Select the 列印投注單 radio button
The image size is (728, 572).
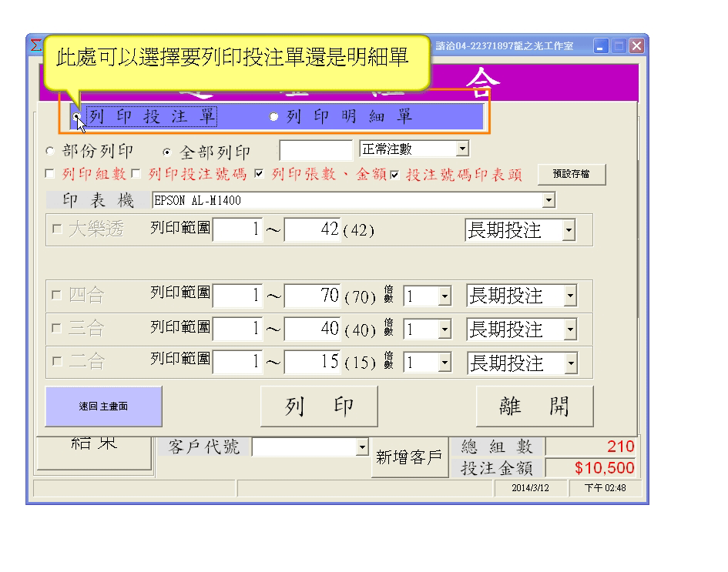[x=77, y=116]
